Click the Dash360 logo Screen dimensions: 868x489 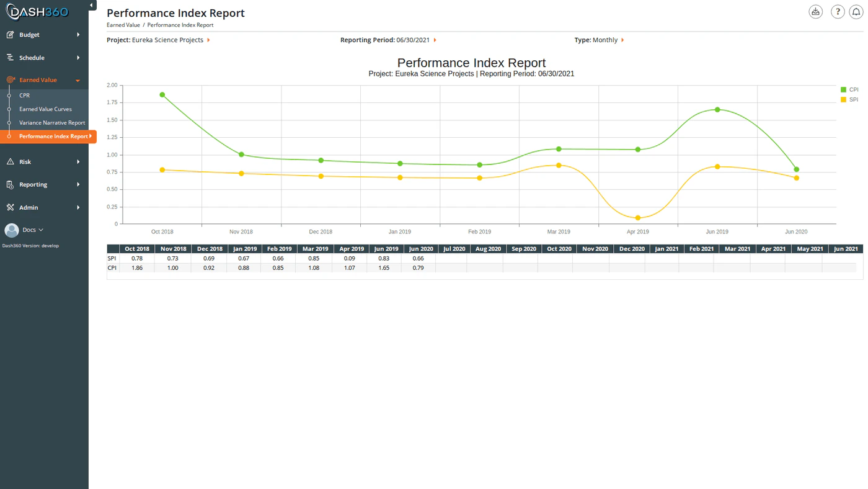click(37, 11)
